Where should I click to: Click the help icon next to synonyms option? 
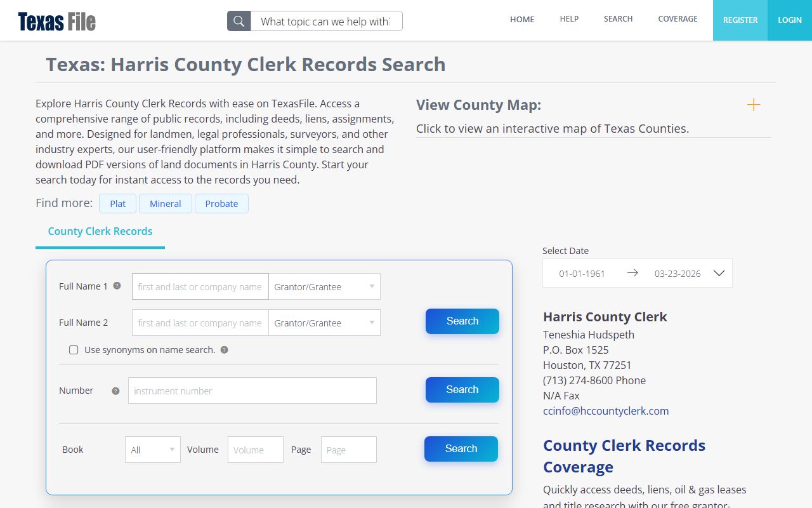coord(224,350)
